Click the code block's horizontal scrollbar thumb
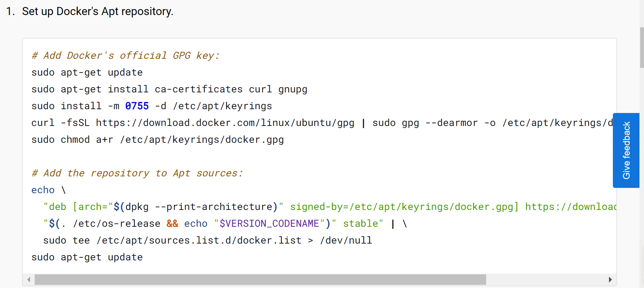This screenshot has height=288, width=644. click(260, 280)
